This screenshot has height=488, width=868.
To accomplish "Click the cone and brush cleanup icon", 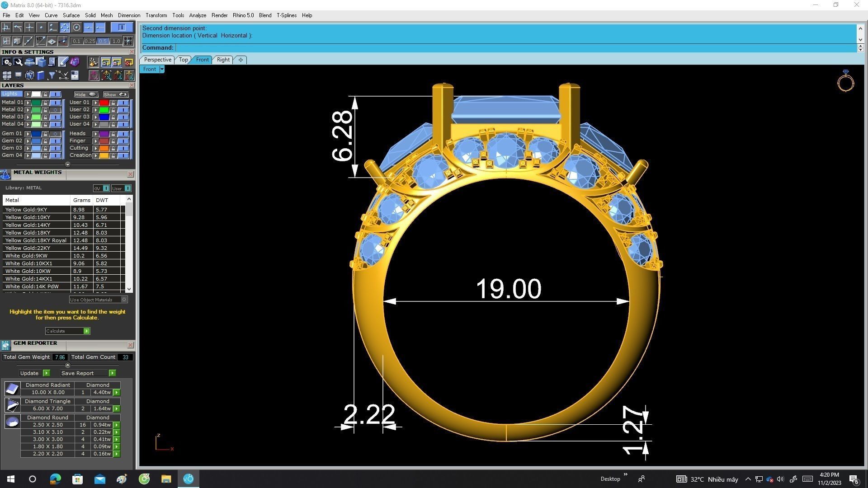I will [94, 62].
